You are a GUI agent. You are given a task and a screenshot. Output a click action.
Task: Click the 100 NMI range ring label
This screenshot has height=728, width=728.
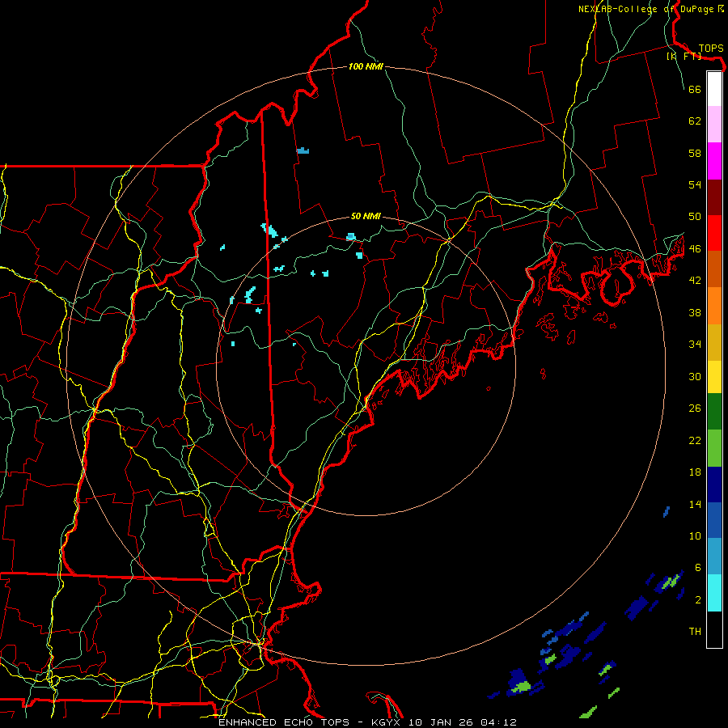(366, 66)
